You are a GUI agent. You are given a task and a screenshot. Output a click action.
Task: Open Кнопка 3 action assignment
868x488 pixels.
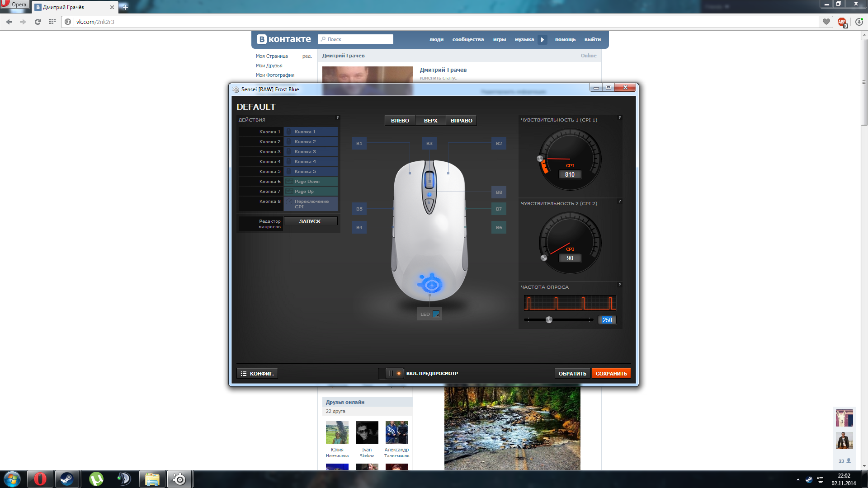(311, 152)
